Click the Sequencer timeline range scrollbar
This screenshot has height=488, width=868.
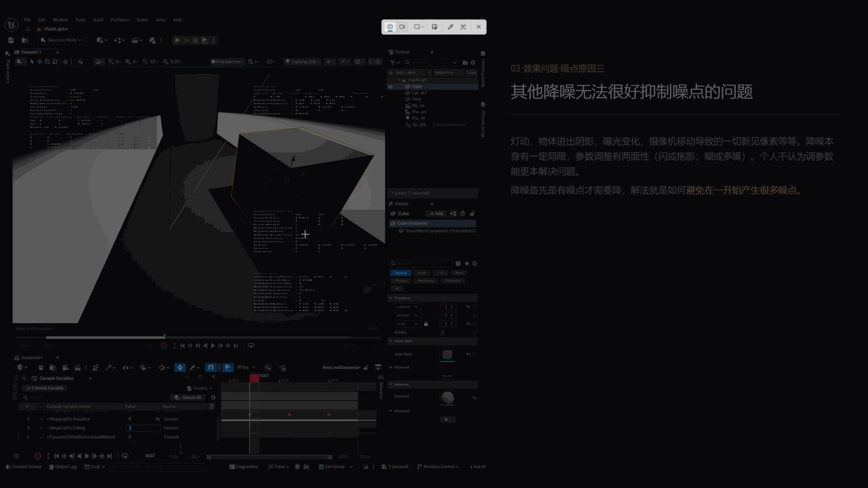click(x=269, y=457)
